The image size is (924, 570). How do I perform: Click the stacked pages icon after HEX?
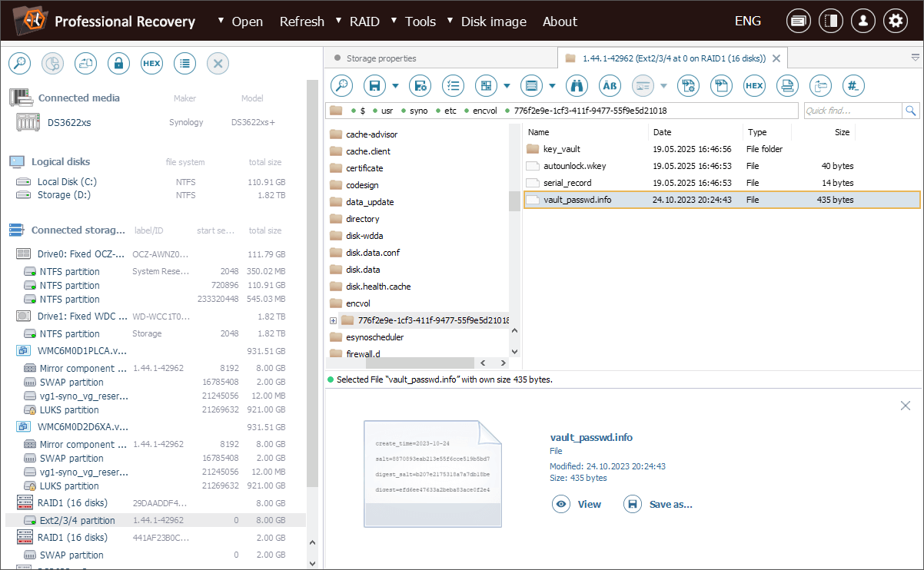(x=787, y=85)
